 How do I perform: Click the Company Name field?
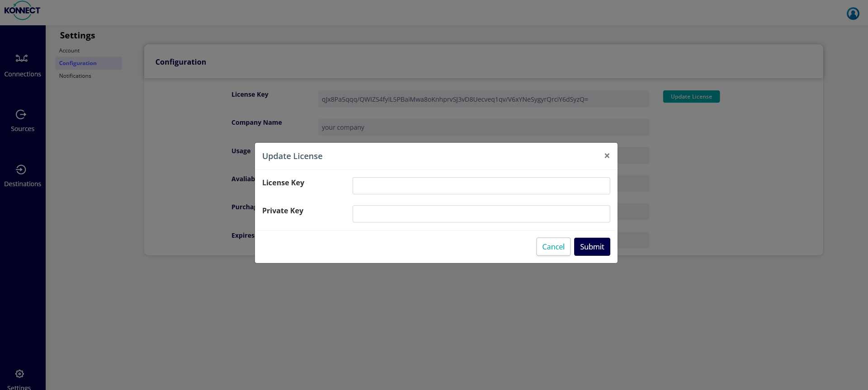(483, 127)
